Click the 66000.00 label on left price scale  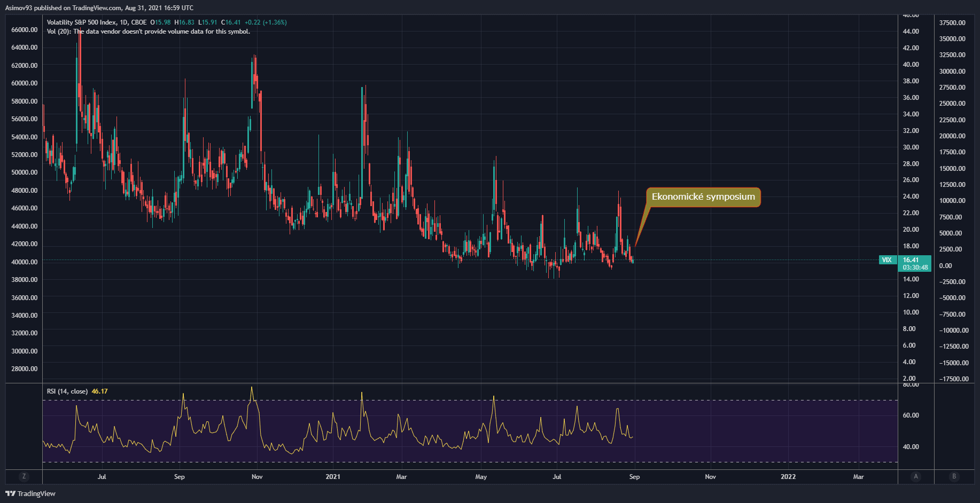pos(25,30)
